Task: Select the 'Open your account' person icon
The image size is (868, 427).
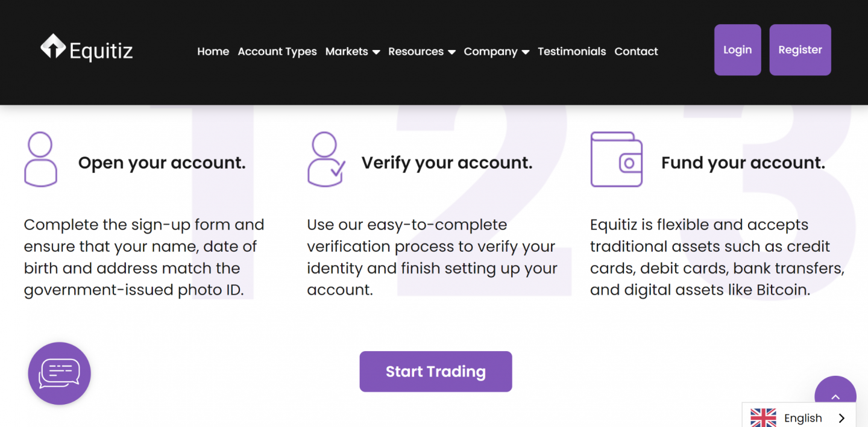Action: pyautogui.click(x=40, y=158)
